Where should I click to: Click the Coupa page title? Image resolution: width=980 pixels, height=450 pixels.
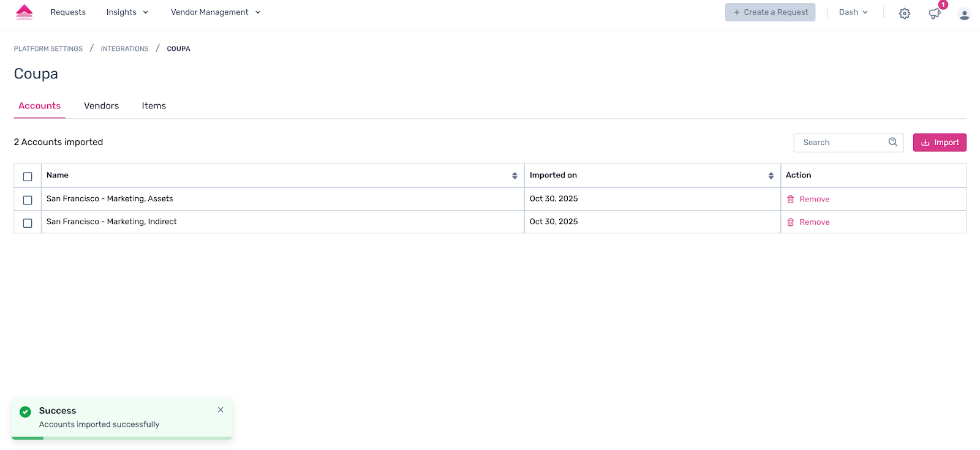click(36, 74)
